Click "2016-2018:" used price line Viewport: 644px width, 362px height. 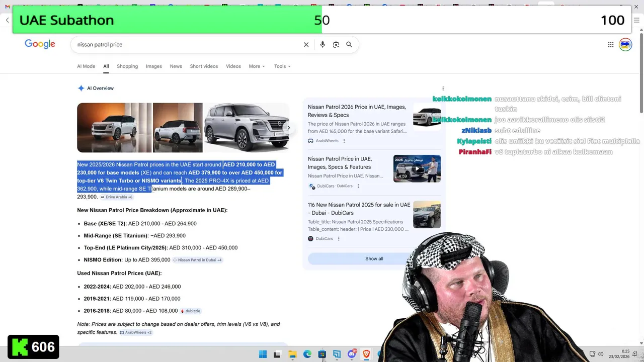point(131,311)
